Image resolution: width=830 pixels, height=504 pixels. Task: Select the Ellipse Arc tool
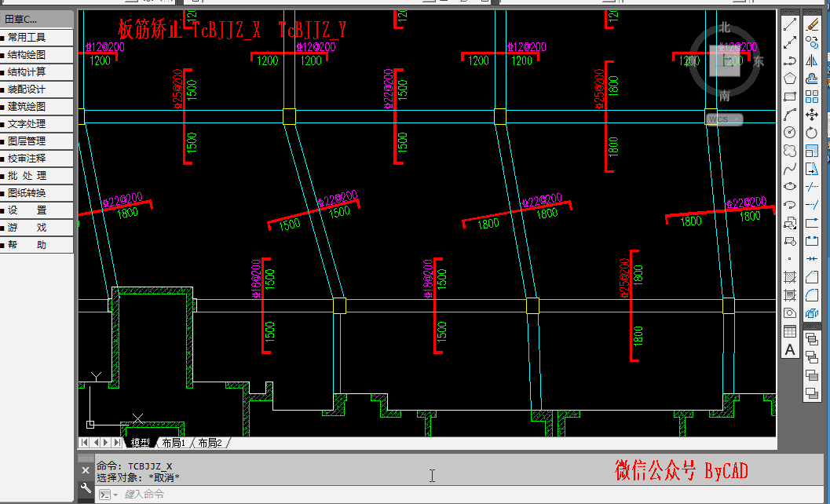790,204
